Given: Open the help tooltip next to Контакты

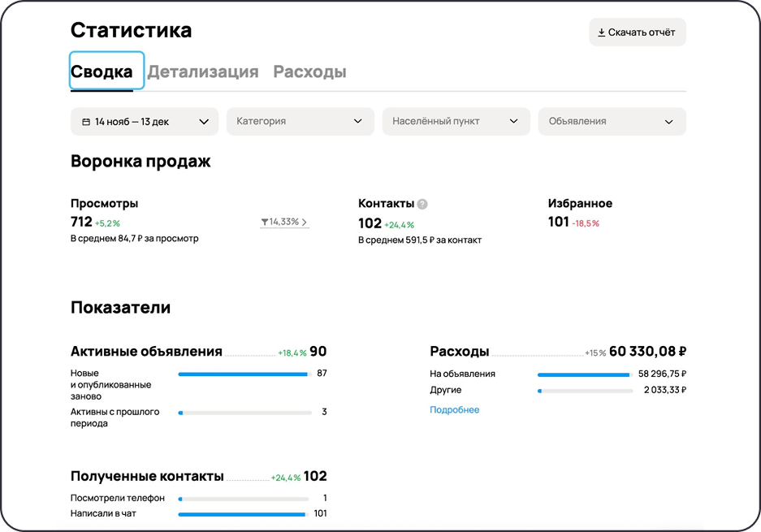Looking at the screenshot, I should pos(422,204).
